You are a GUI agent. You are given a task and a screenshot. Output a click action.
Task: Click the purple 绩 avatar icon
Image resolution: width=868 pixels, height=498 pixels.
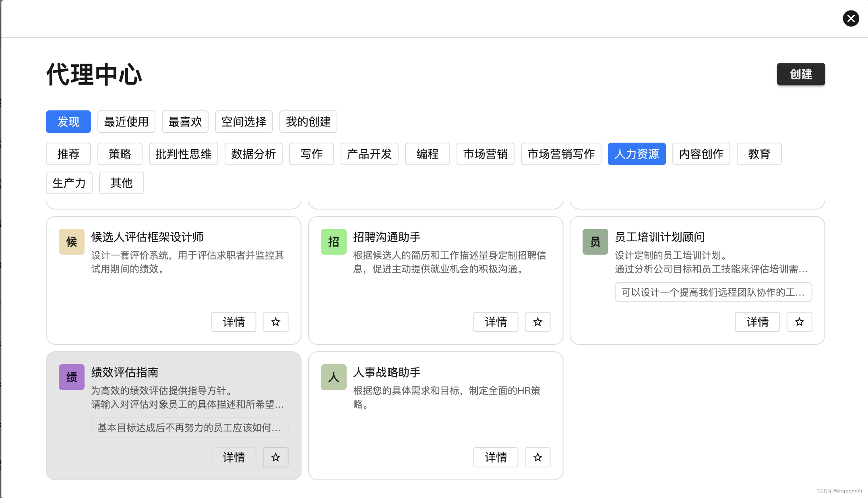[72, 377]
